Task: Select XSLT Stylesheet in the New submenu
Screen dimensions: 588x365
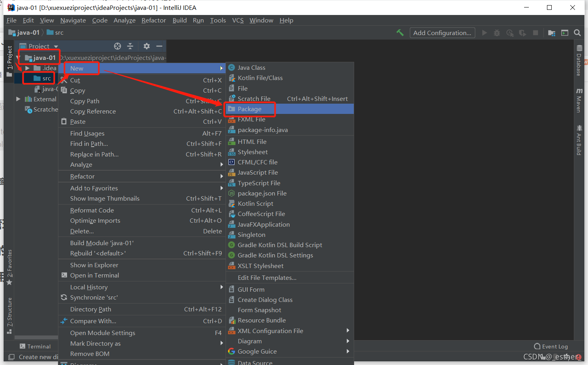Action: point(290,266)
